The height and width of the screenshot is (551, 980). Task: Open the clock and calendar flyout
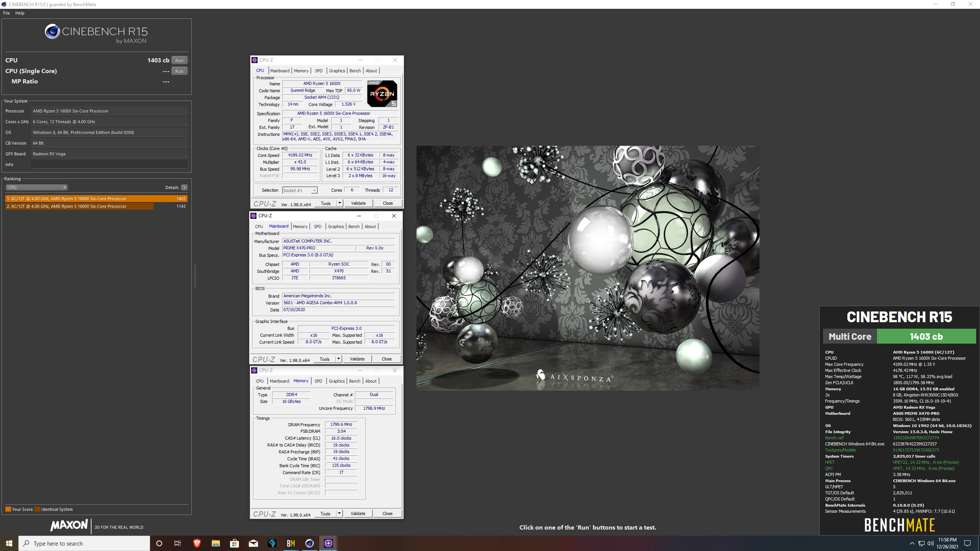tap(947, 543)
